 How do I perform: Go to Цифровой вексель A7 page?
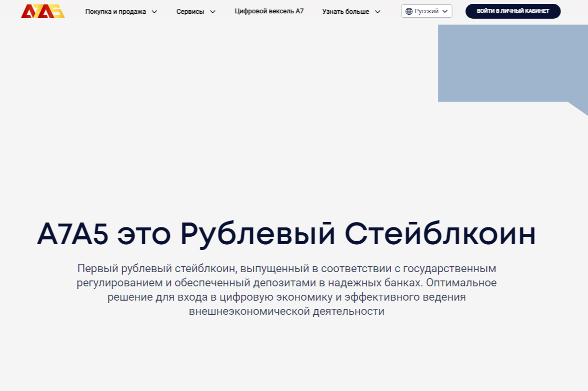pos(269,11)
